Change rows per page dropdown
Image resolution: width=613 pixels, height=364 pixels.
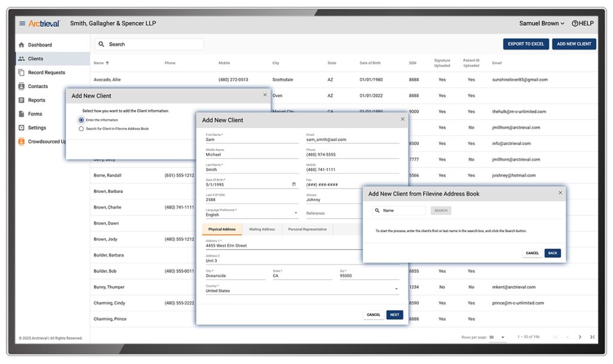click(497, 337)
